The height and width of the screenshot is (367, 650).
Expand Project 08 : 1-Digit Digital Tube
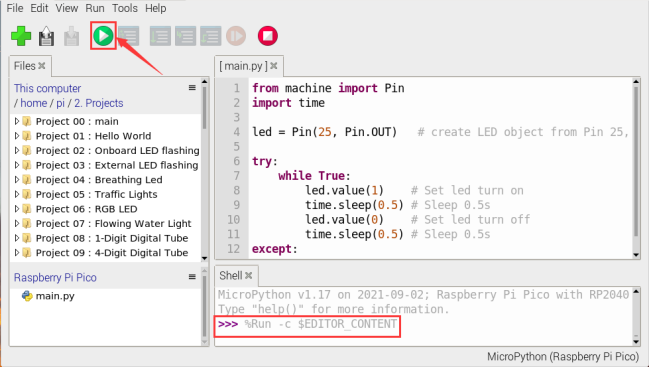pyautogui.click(x=17, y=238)
